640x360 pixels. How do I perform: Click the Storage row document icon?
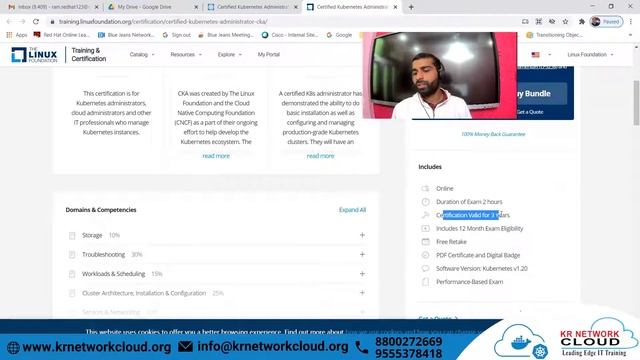point(72,236)
